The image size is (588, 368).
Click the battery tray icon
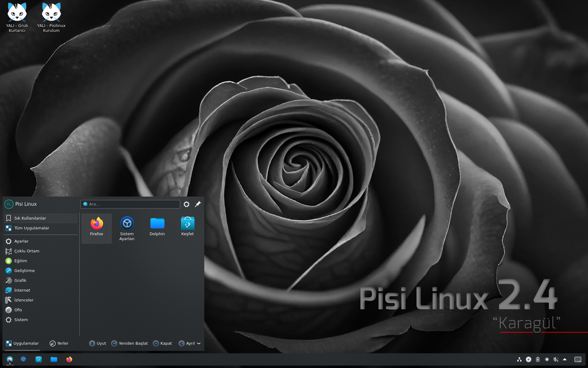coord(538,359)
